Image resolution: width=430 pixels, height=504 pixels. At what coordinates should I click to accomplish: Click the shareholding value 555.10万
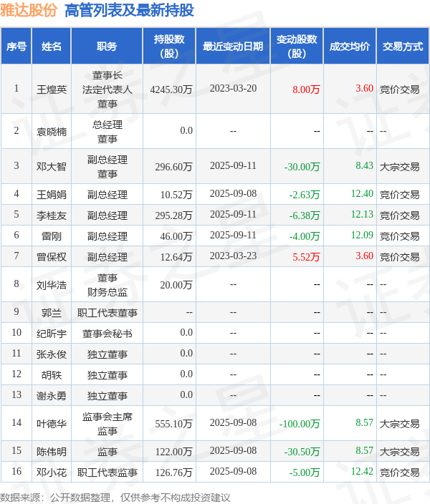pyautogui.click(x=174, y=424)
